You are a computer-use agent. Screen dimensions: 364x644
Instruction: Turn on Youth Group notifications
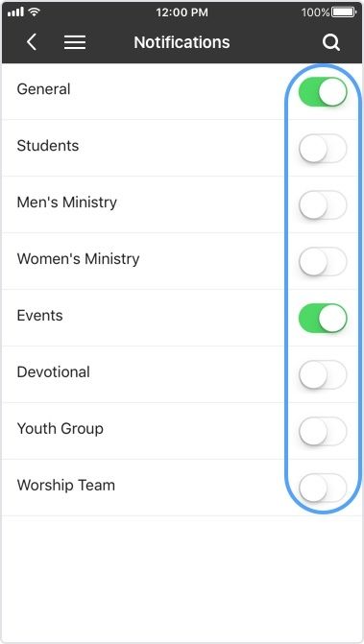(x=323, y=431)
